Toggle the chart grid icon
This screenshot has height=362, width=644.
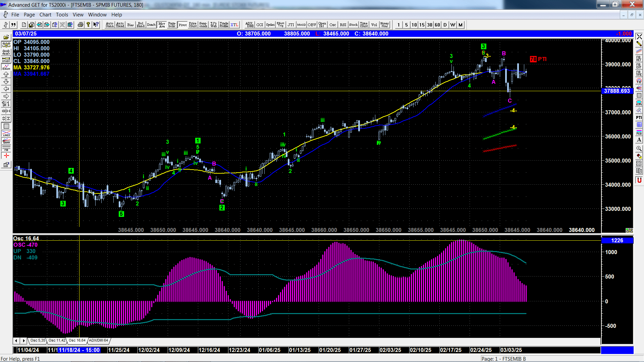(x=6, y=126)
